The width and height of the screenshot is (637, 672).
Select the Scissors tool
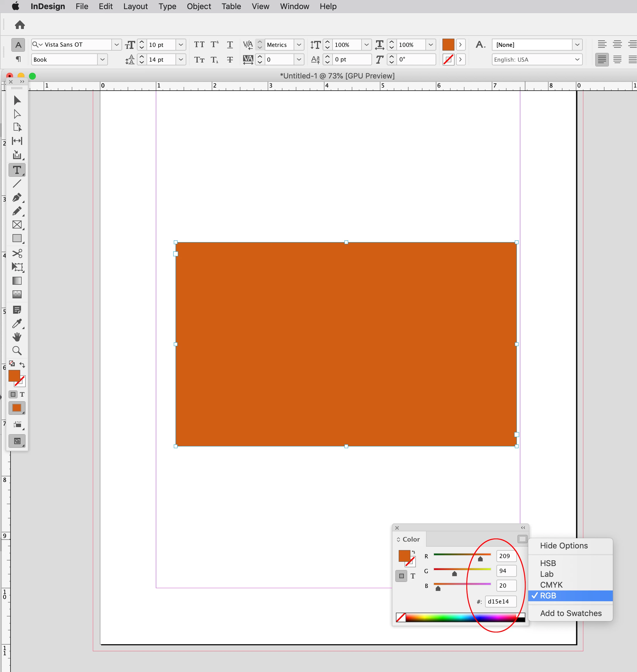click(17, 253)
